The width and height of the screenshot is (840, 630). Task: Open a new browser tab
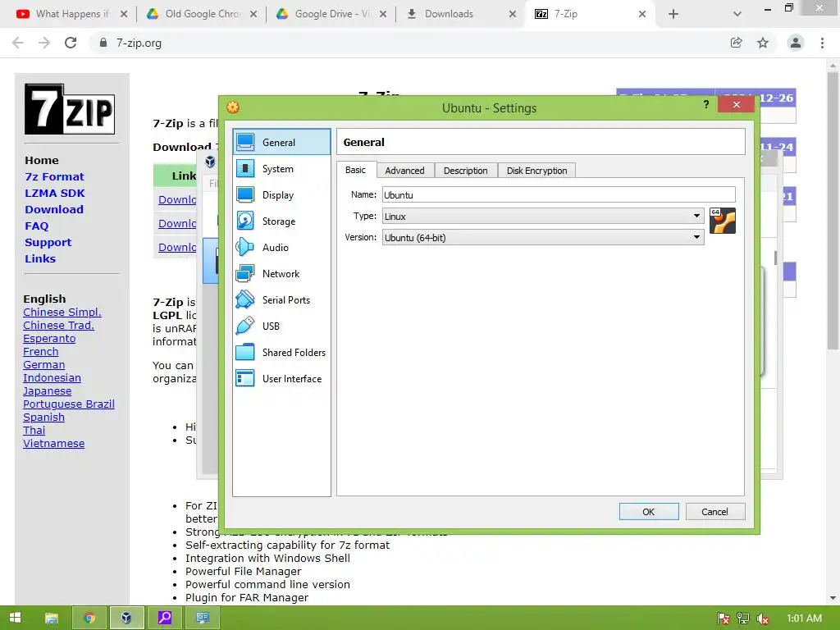(673, 14)
